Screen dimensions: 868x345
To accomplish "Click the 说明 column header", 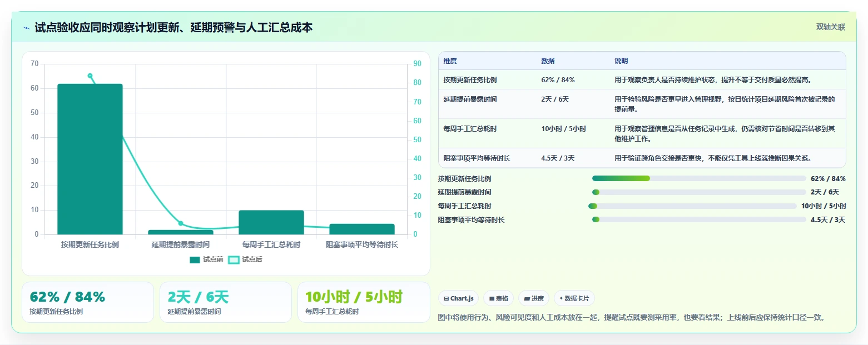I will pos(621,61).
